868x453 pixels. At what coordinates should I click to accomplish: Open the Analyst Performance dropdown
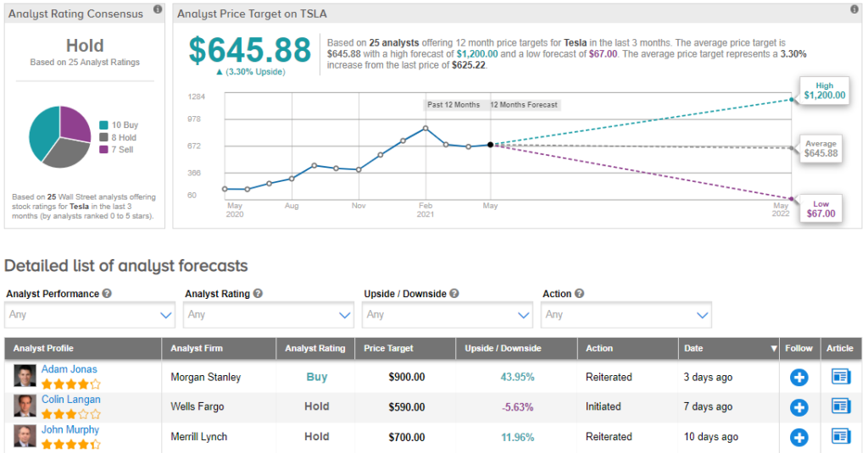tap(90, 315)
